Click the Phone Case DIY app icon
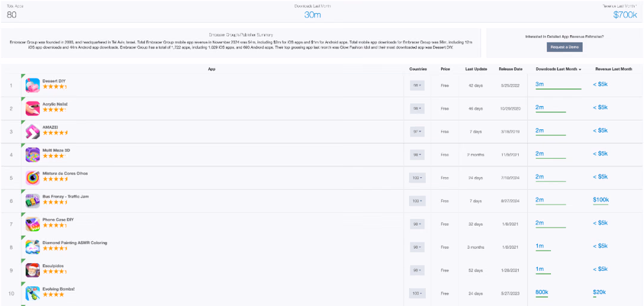The height and width of the screenshot is (306, 644). [x=32, y=224]
